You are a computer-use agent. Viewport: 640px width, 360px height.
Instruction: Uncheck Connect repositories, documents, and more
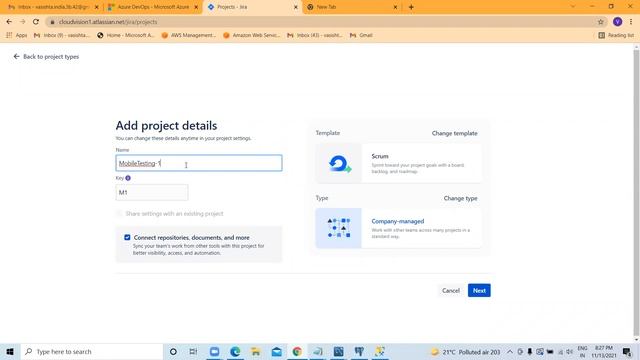pos(127,237)
